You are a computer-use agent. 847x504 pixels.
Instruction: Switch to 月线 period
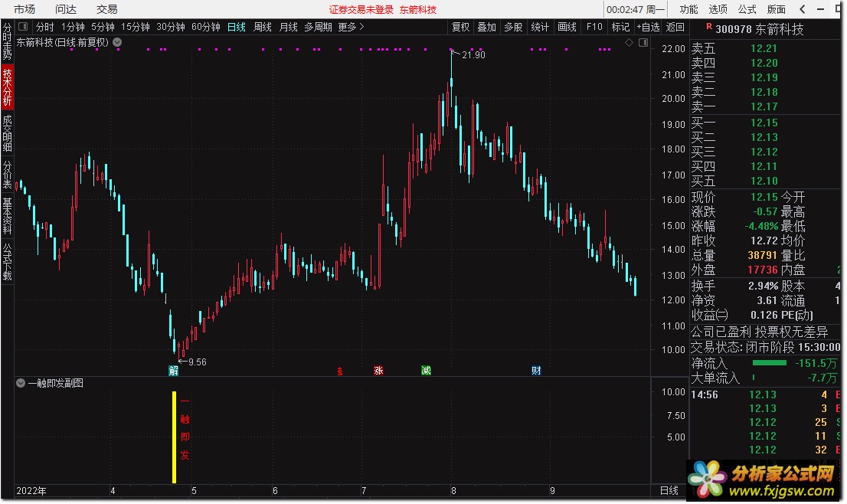(x=289, y=27)
